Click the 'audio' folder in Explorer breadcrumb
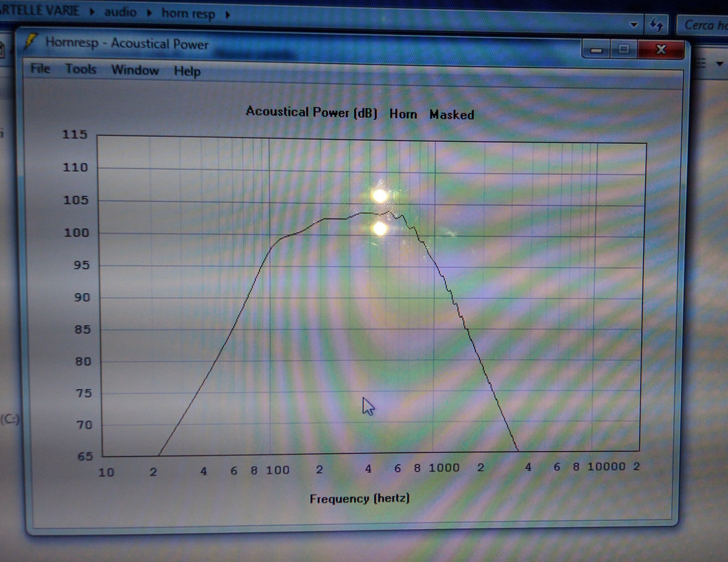 [120, 12]
